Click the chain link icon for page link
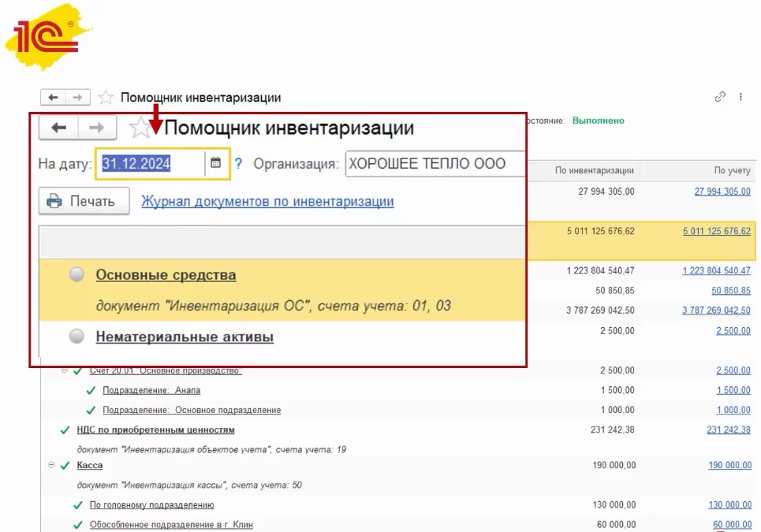The width and height of the screenshot is (761, 532). tap(719, 96)
